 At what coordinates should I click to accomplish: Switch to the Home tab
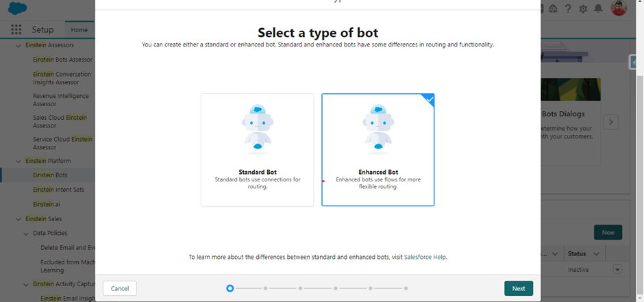pyautogui.click(x=79, y=30)
